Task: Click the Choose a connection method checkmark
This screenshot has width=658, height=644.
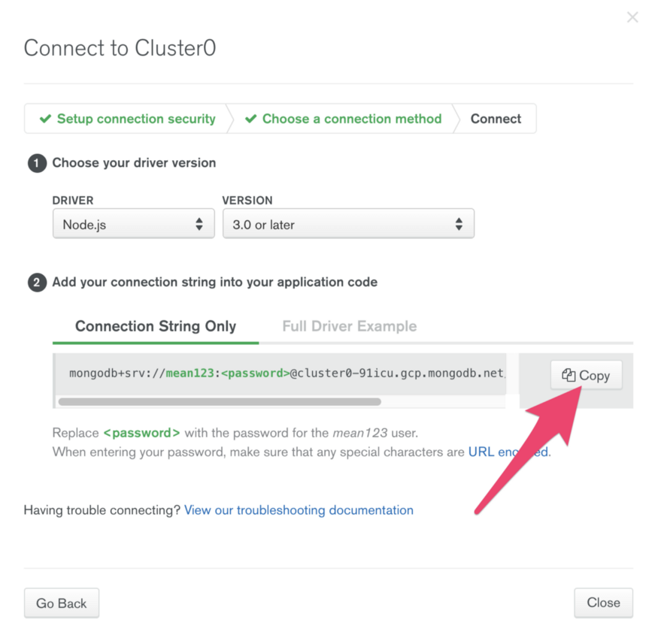Action: 250,119
